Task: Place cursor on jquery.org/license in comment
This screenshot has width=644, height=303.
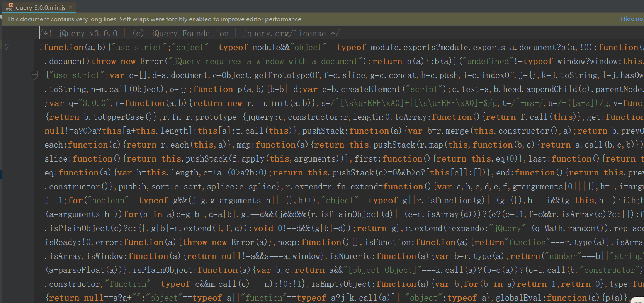Action: point(284,34)
